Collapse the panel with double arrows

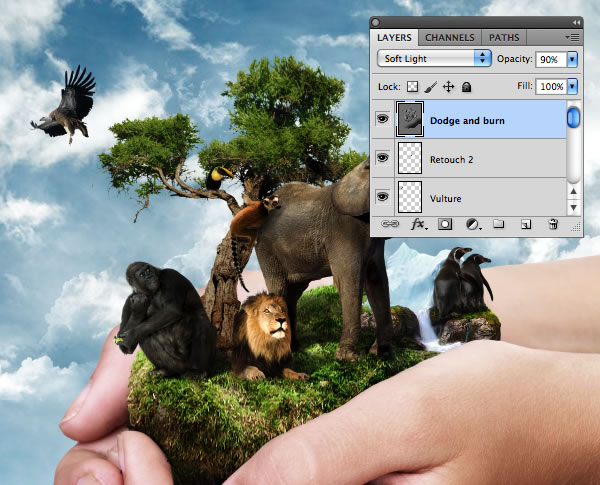[x=576, y=23]
